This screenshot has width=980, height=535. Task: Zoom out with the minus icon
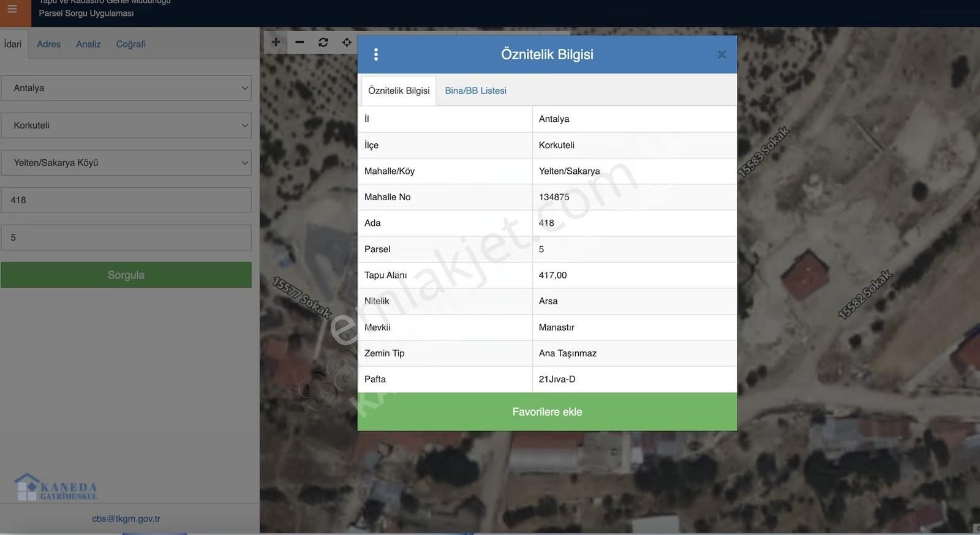(300, 42)
